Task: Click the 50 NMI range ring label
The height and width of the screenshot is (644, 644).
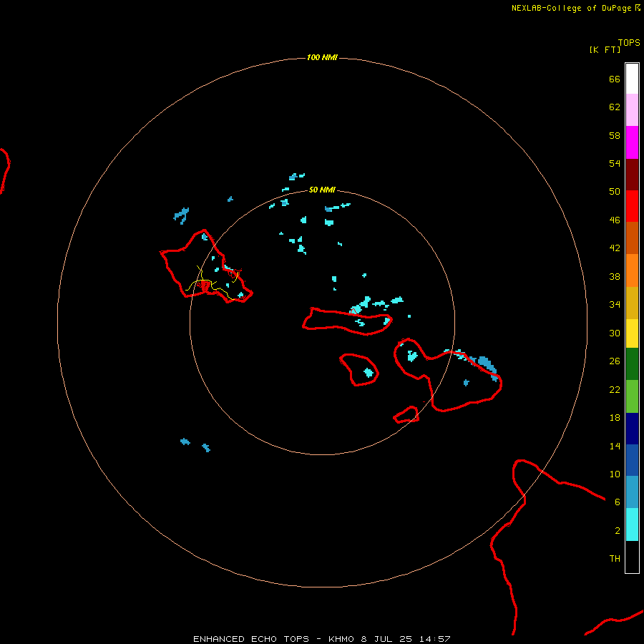Action: pyautogui.click(x=322, y=190)
